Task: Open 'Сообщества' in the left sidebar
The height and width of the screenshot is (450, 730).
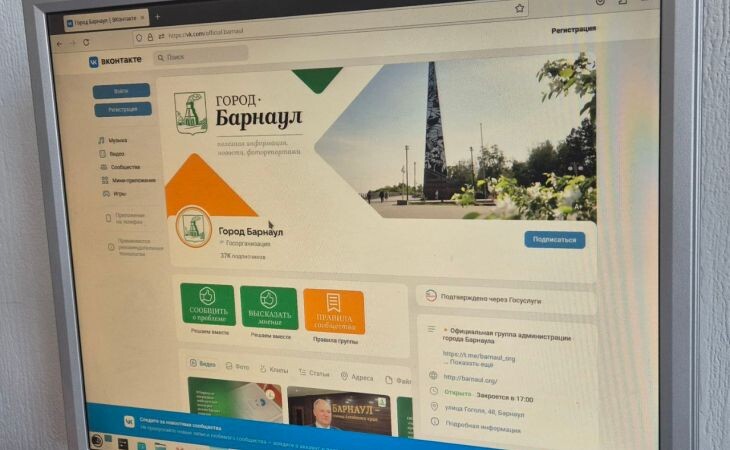Action: point(121,167)
